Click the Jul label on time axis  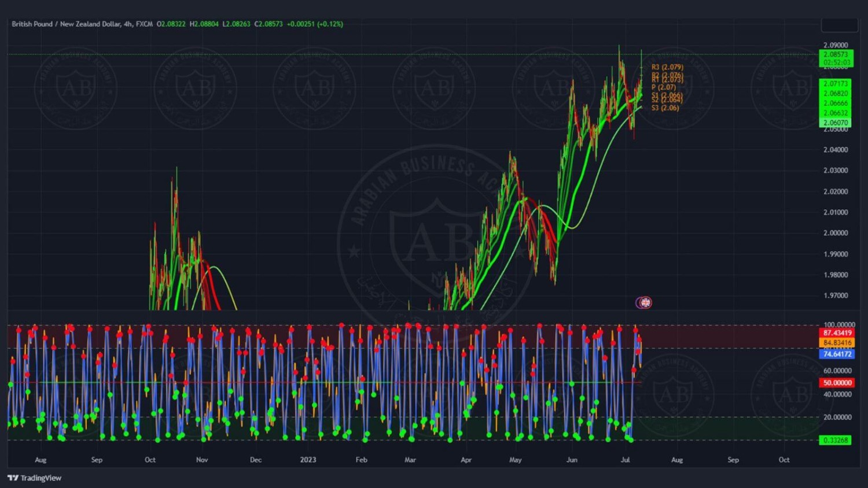pos(625,460)
